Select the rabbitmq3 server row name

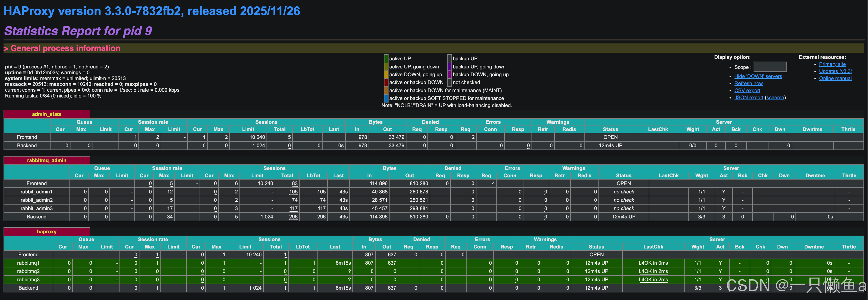(28, 280)
